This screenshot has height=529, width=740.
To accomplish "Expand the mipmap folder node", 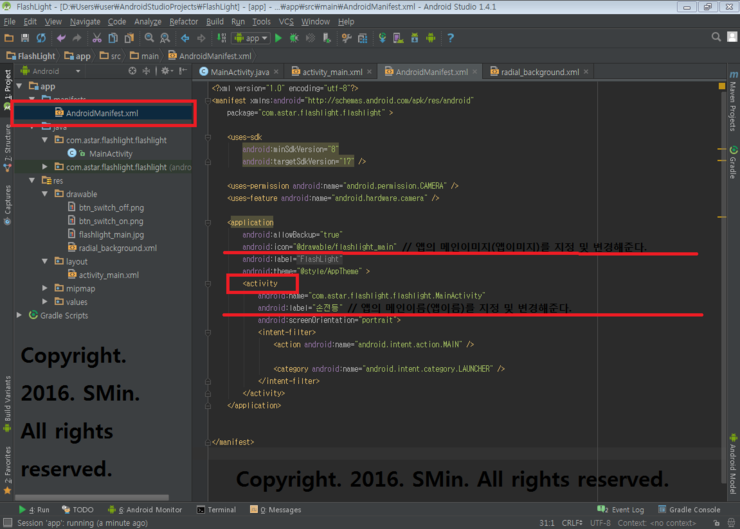I will pos(45,288).
